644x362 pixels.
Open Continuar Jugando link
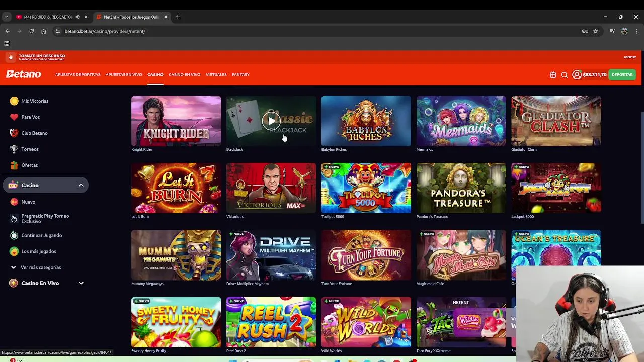[x=42, y=235]
